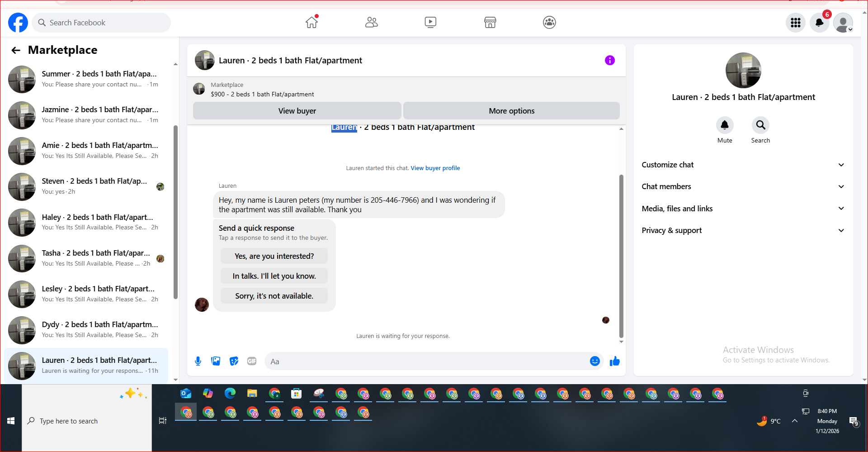
Task: Click the large listing avatar in right panel
Action: [x=743, y=71]
